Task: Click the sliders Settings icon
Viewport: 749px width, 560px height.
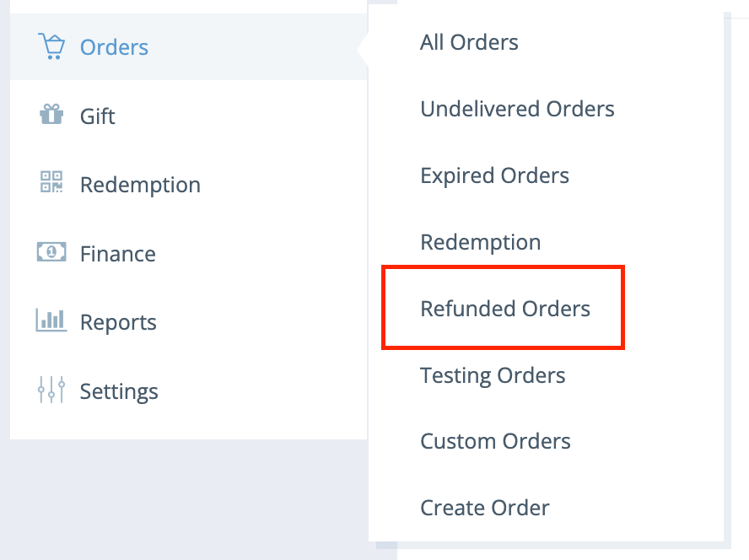Action: coord(51,390)
